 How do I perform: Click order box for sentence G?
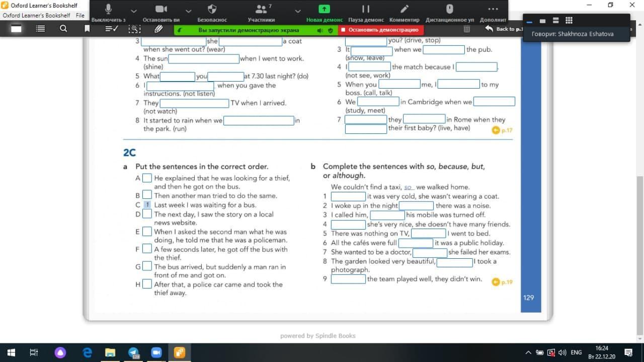coord(147,266)
